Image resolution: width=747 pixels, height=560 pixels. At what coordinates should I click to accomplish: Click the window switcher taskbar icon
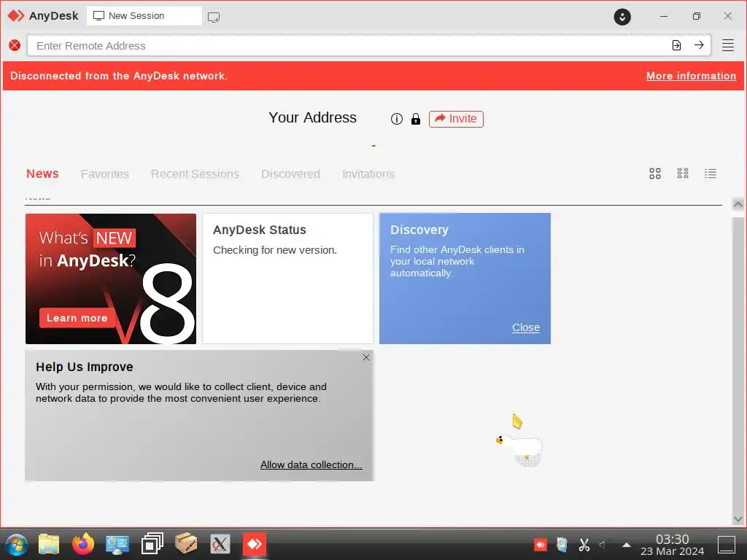coord(152,544)
